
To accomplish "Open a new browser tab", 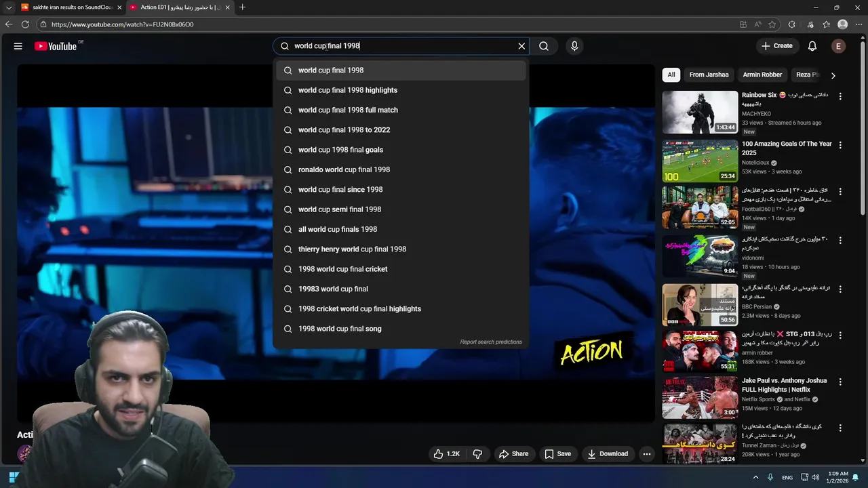I will tap(242, 7).
